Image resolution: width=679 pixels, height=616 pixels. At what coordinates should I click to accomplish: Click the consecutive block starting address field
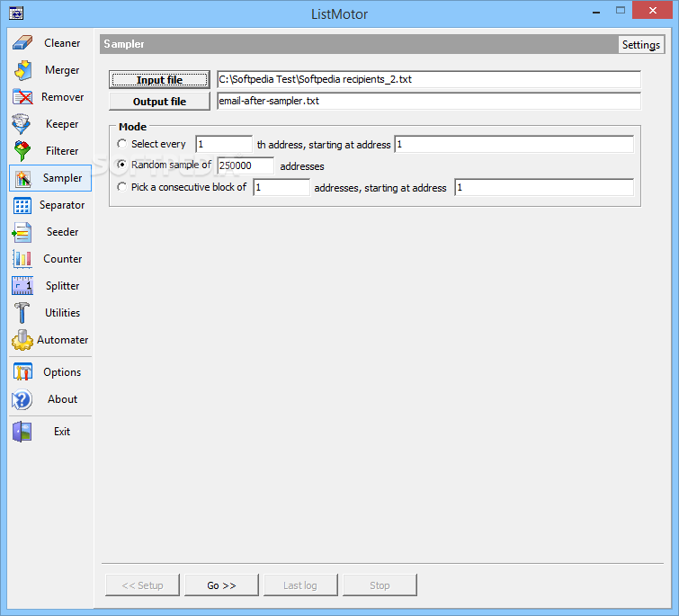coord(544,187)
